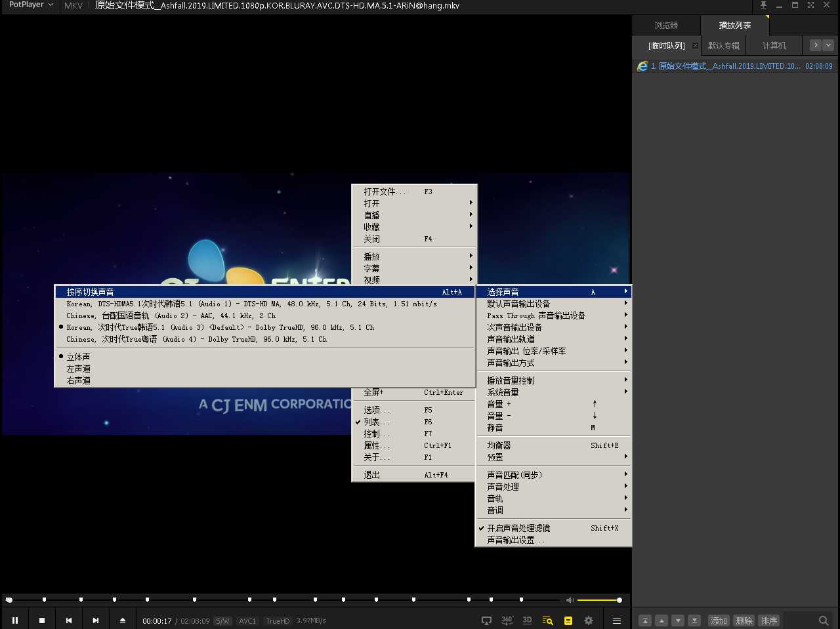The height and width of the screenshot is (629, 840).
Task: Move playlist item up one
Action: [x=661, y=620]
